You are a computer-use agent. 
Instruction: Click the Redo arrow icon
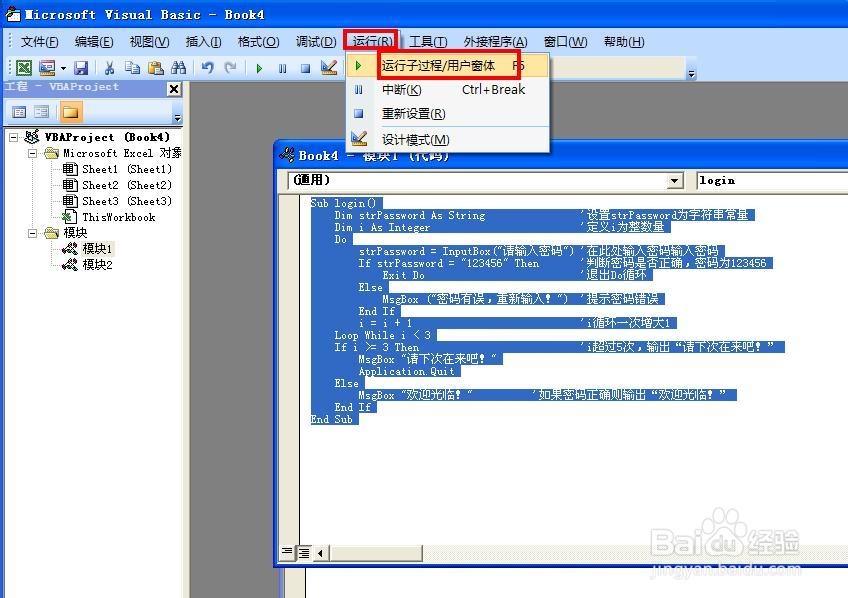231,68
